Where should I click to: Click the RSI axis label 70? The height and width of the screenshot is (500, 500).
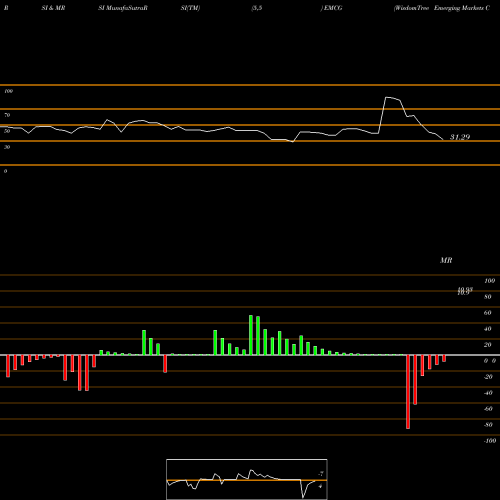point(7,115)
